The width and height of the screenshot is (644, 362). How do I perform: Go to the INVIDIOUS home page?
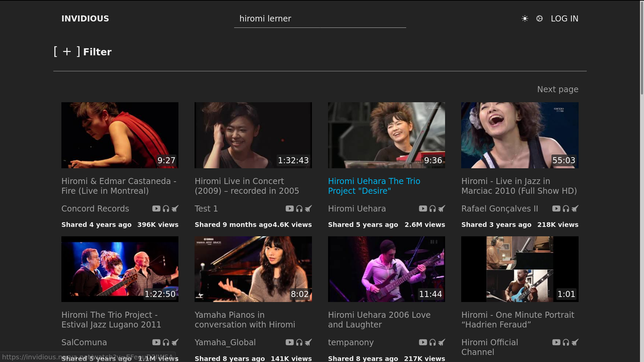pos(85,19)
